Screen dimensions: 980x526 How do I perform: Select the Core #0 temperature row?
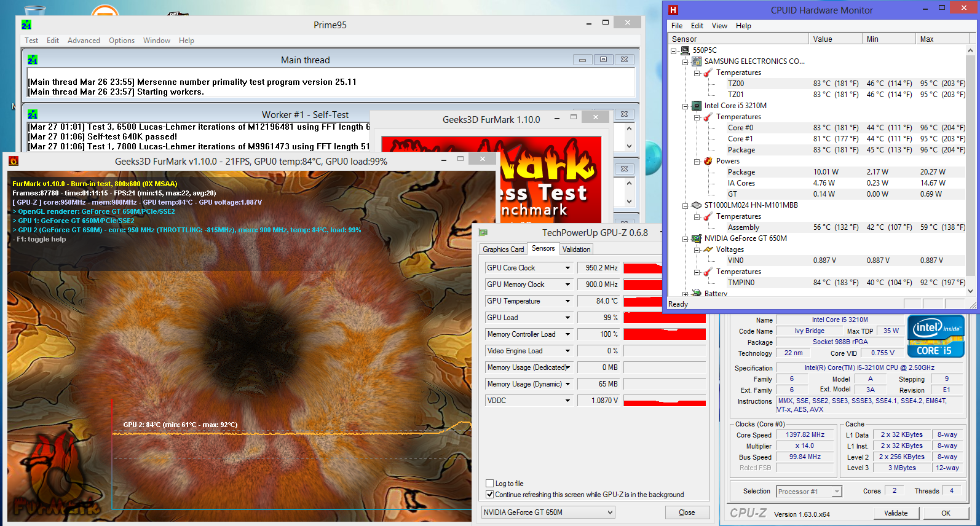818,128
